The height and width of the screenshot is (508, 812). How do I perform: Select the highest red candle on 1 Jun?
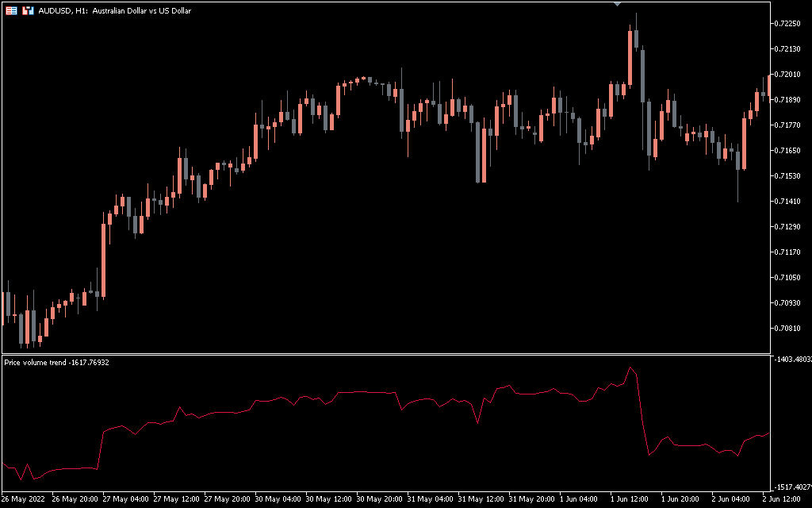point(630,57)
